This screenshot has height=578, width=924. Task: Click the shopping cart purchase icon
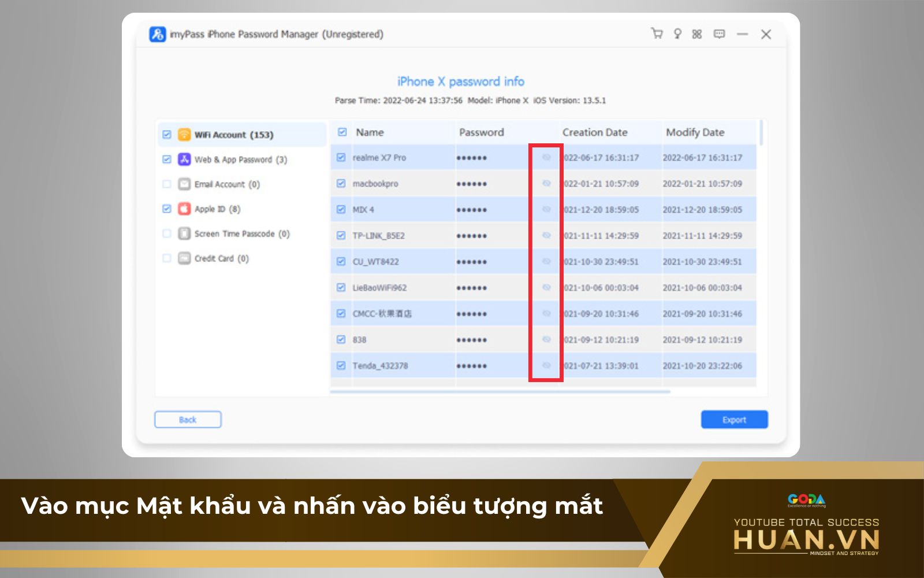[x=657, y=34]
